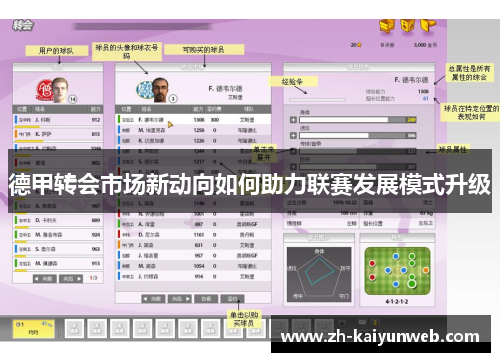Click the 签约 sign button to buy the player
The height and width of the screenshot is (362, 500).
click(x=232, y=299)
